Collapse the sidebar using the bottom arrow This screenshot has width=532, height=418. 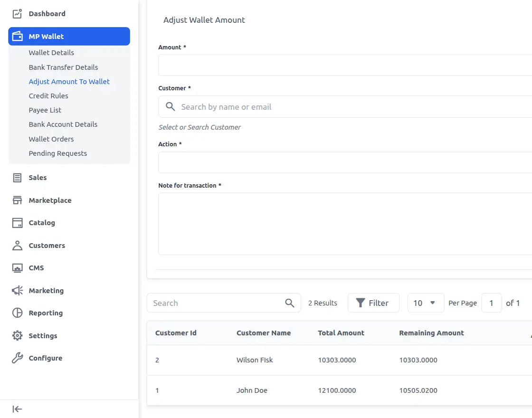(16, 409)
